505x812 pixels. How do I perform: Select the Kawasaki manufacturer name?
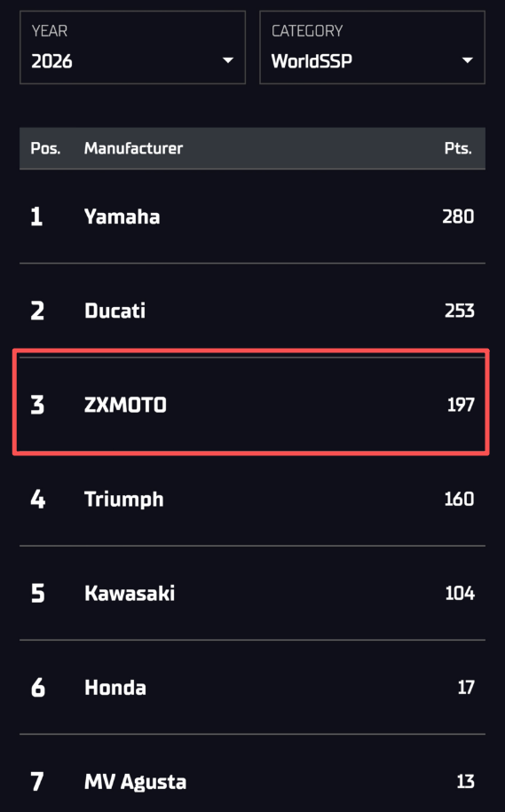130,594
